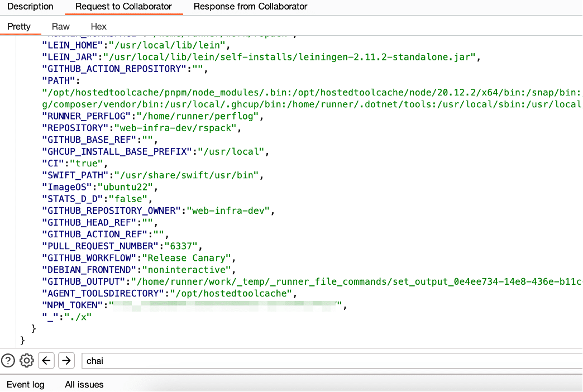Focus the search field containing chai
Viewport: 583px width, 392px height.
332,361
